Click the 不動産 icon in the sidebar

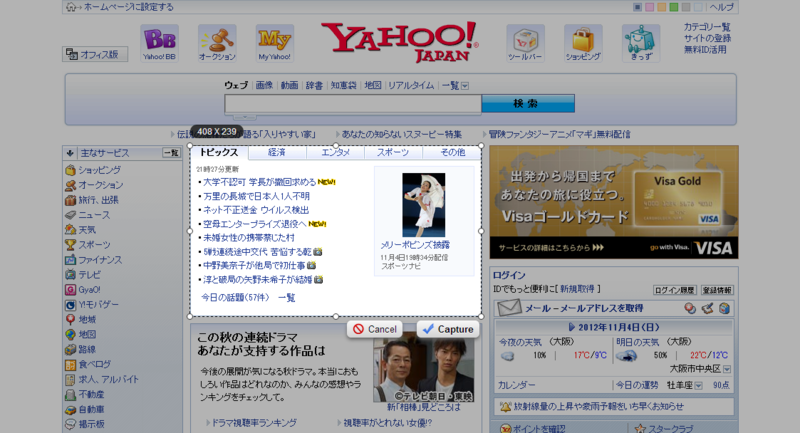click(70, 395)
